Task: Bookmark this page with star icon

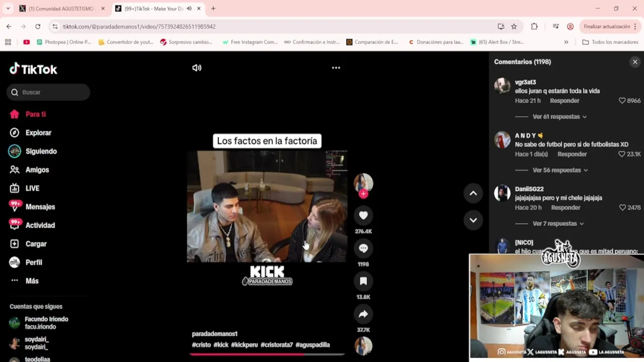Action: pyautogui.click(x=514, y=27)
